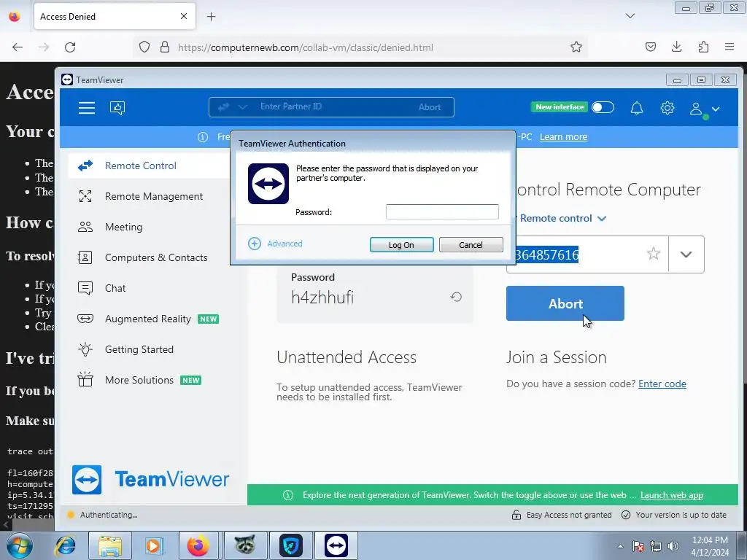Close the Access Denied tab
The width and height of the screenshot is (747, 560).
(x=183, y=16)
